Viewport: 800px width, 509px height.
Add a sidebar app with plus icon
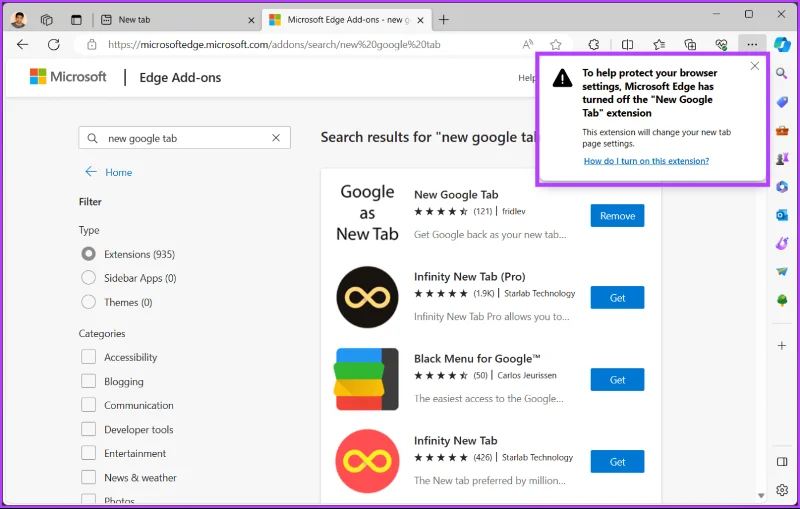(x=782, y=346)
